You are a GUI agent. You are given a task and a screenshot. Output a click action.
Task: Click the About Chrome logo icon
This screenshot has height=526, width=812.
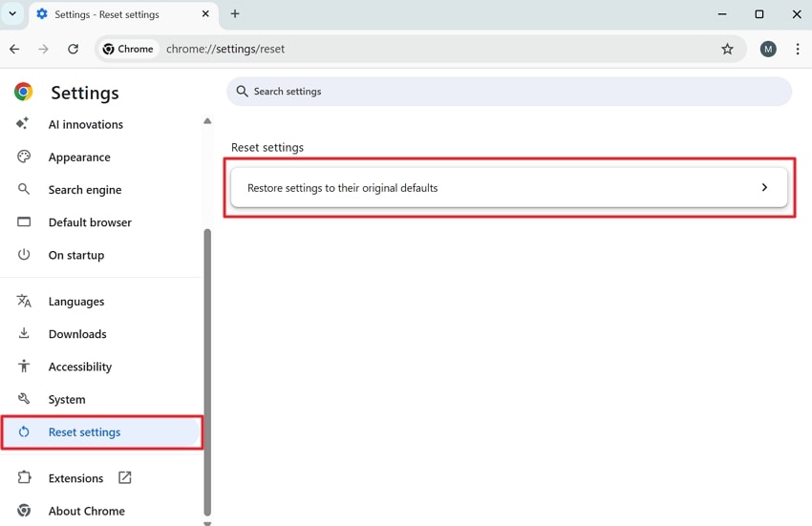pos(24,510)
